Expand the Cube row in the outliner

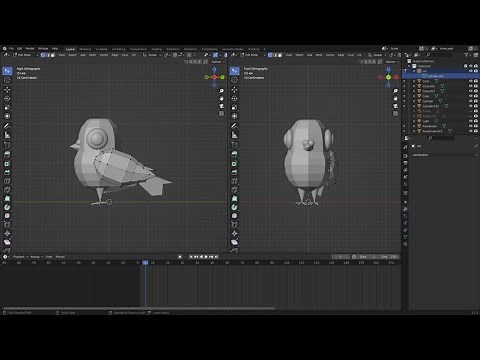[414, 96]
